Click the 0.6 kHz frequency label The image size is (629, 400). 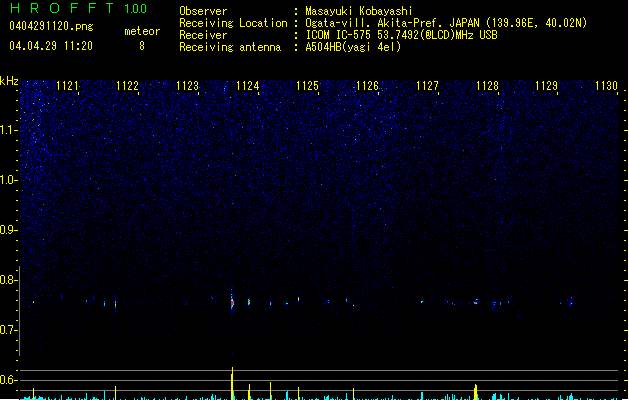[x=8, y=380]
